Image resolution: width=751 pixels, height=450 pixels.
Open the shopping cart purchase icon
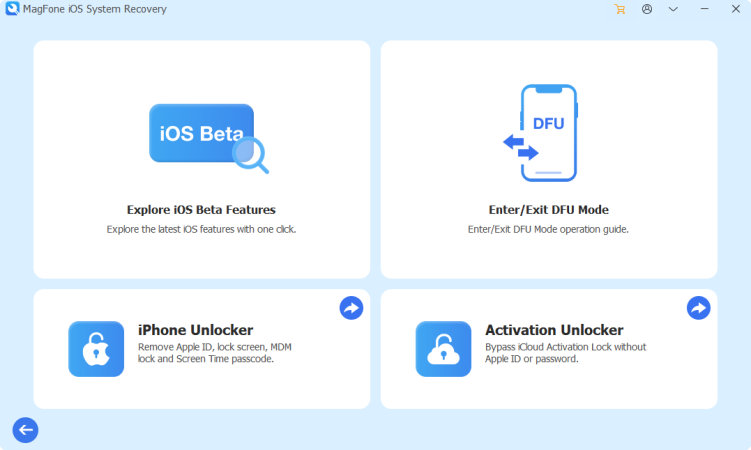tap(620, 9)
